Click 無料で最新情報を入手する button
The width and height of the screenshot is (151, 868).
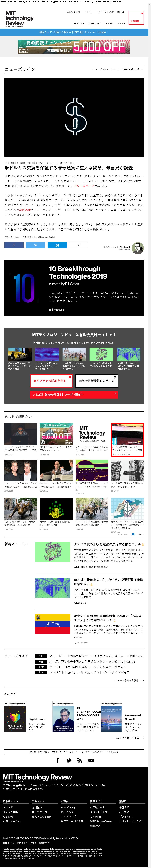[96, 381]
